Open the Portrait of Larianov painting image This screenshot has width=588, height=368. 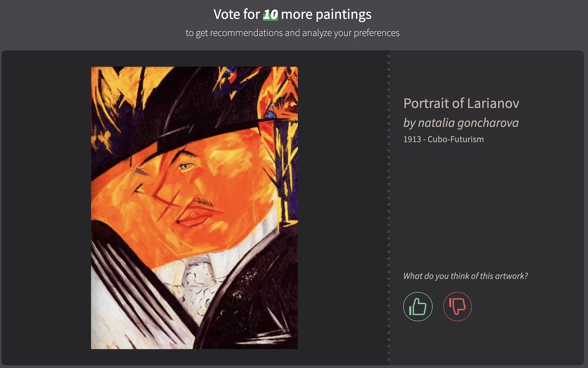(194, 208)
